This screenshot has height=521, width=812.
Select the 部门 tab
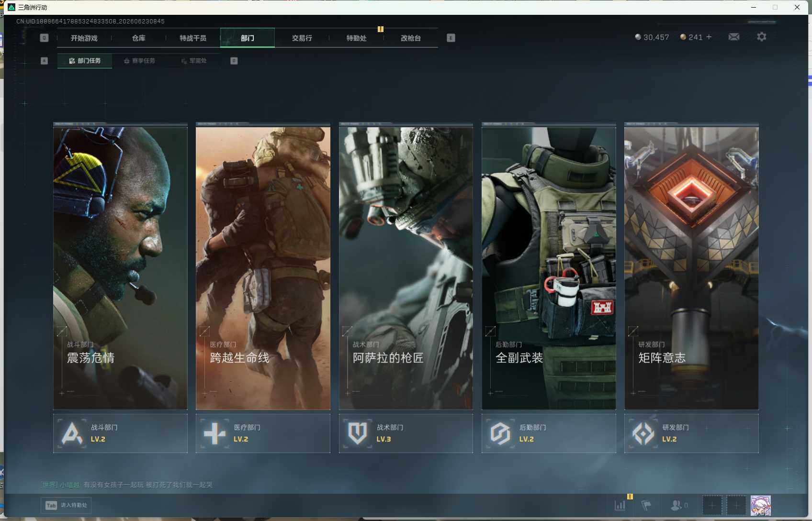pos(248,38)
